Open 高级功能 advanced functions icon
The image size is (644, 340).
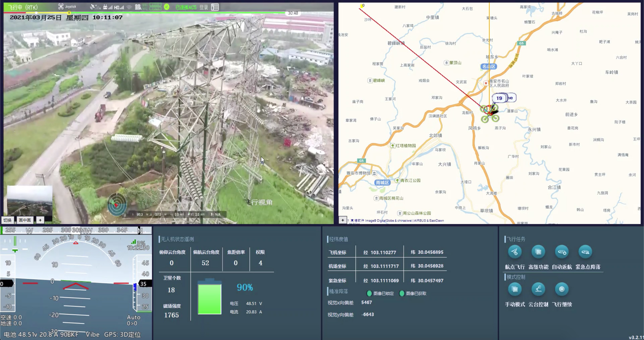(538, 252)
